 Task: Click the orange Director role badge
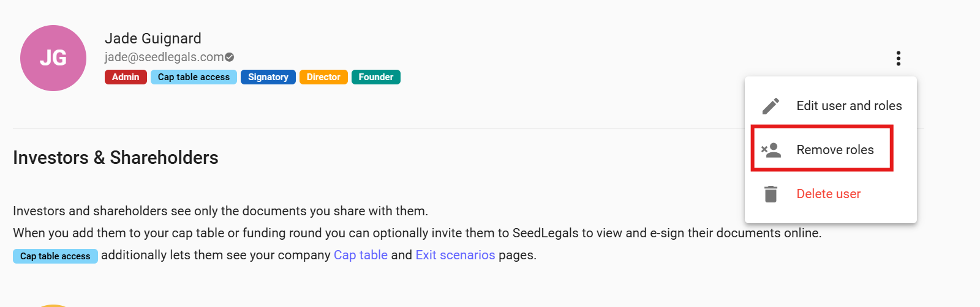323,77
